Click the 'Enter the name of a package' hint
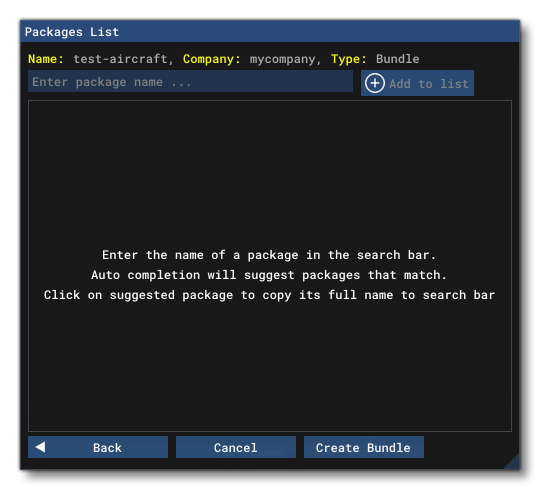Viewport: 540px width, 490px height. pos(269,255)
